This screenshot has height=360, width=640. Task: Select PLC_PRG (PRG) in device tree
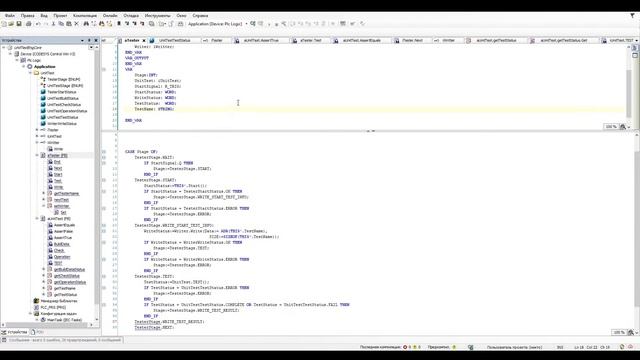tap(53, 307)
